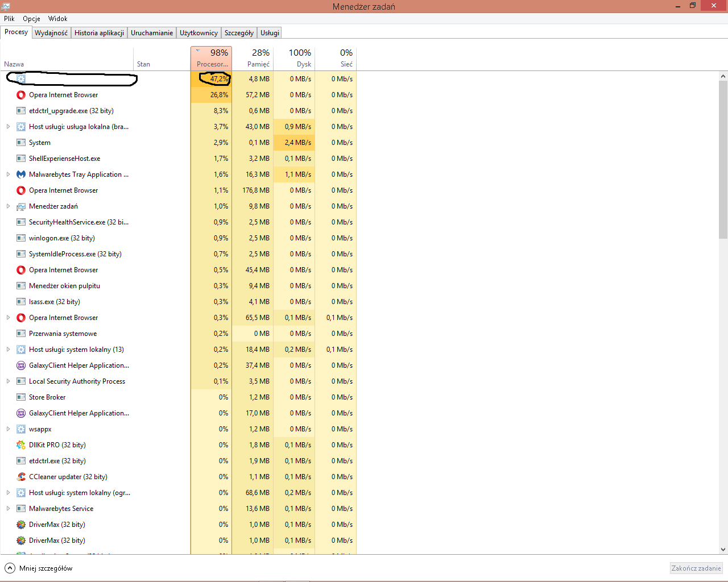Click the scrollbar down arrow
Viewport: 728px width, 582px height.
coord(723,550)
